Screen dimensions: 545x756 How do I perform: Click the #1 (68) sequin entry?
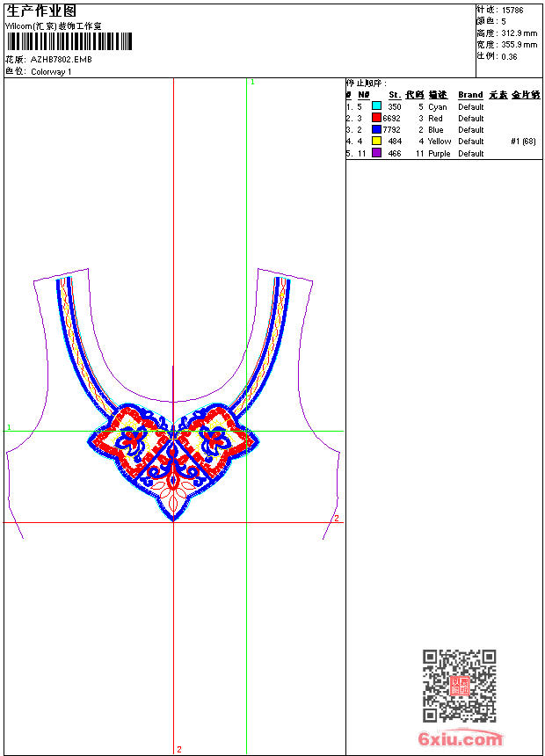[523, 141]
